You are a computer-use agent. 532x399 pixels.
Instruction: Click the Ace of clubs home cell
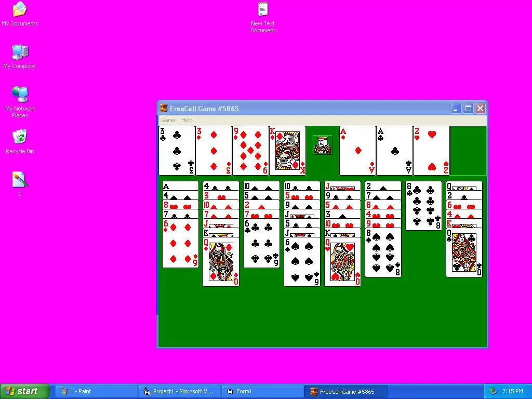pyautogui.click(x=395, y=151)
